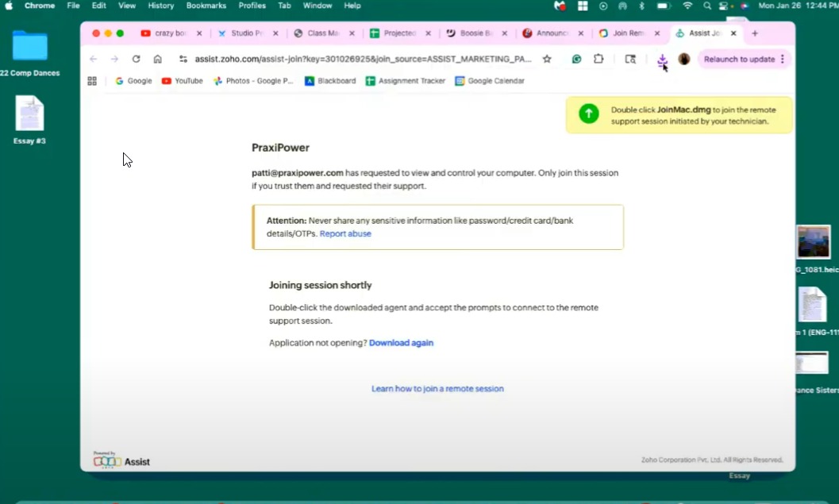Click Relaunch to update button

(x=739, y=59)
